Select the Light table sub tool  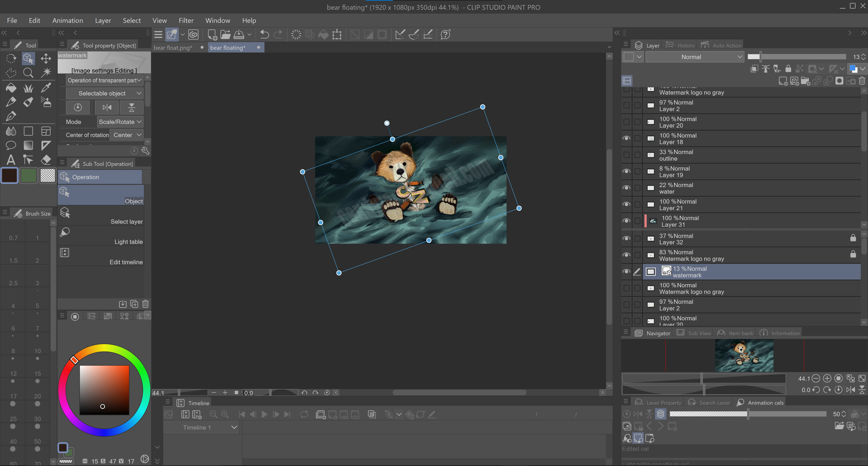click(101, 236)
